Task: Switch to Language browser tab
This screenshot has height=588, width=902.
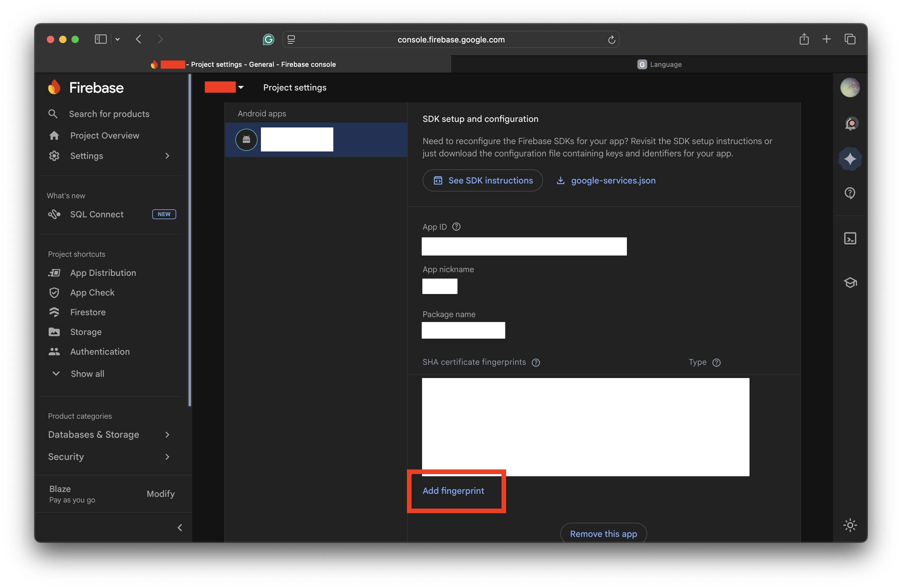Action: pyautogui.click(x=659, y=64)
